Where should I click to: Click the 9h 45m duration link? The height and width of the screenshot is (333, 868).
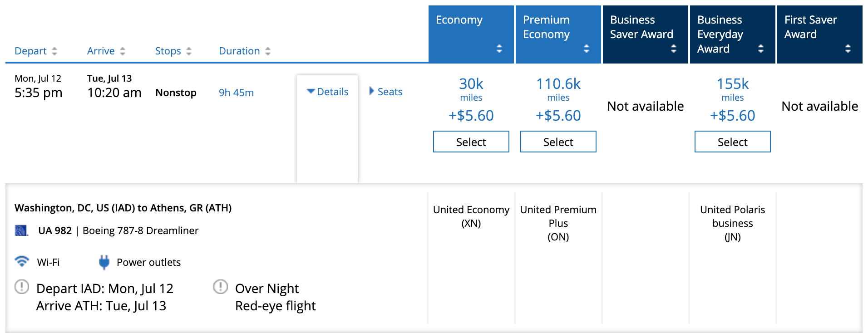tap(236, 93)
